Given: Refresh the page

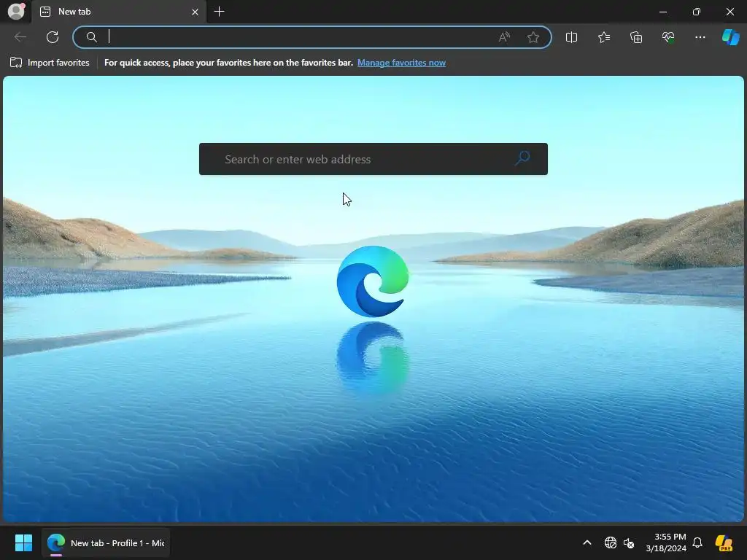Looking at the screenshot, I should point(53,37).
